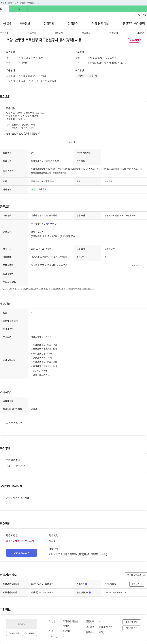147x644 pixels.
Task: Click the 2,800 백만원 revenue value
Action: [x=106, y=627]
